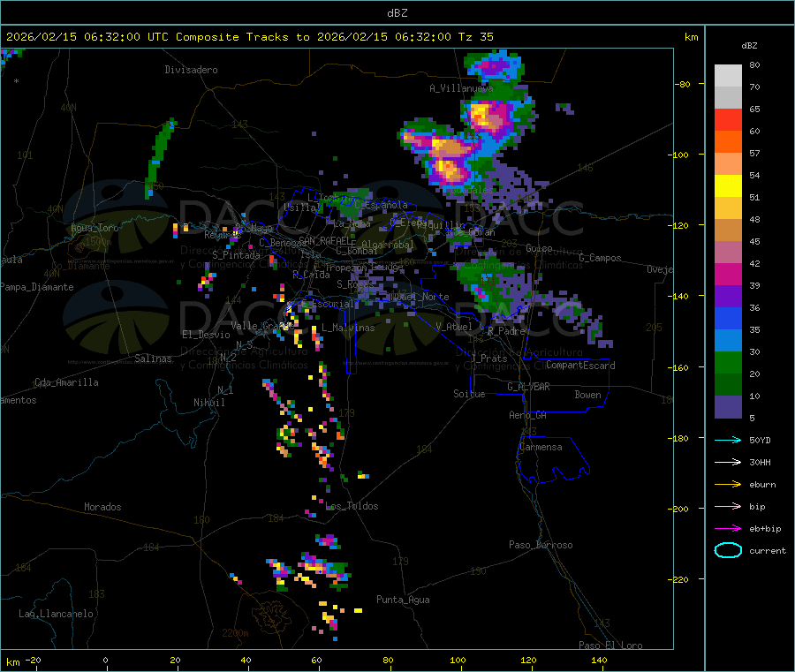Click the 'Los_Toldos' map label
This screenshot has width=795, height=672.
pyautogui.click(x=352, y=506)
